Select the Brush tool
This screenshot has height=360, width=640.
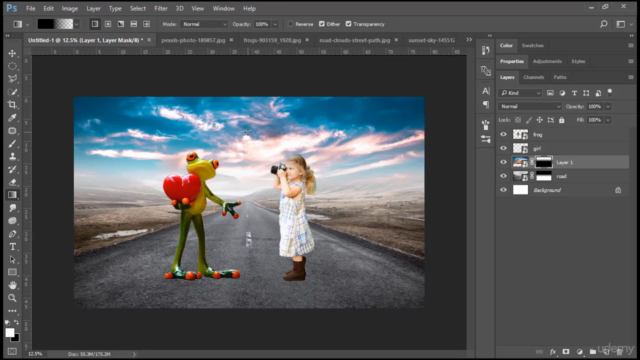[x=12, y=144]
